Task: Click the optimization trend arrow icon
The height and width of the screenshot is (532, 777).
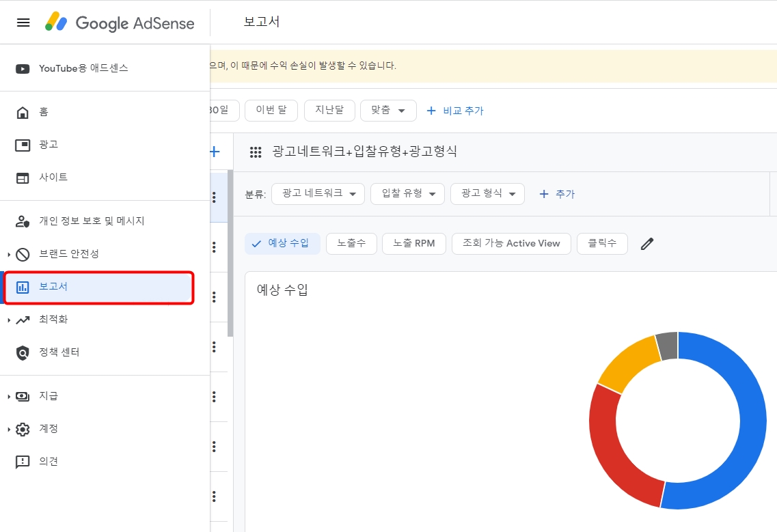Action: (x=23, y=320)
